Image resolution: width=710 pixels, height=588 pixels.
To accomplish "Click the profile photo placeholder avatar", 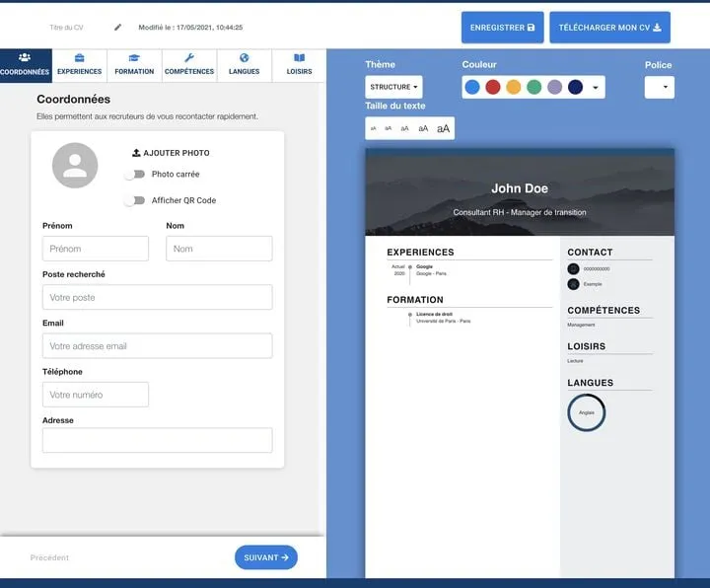I will 75,166.
